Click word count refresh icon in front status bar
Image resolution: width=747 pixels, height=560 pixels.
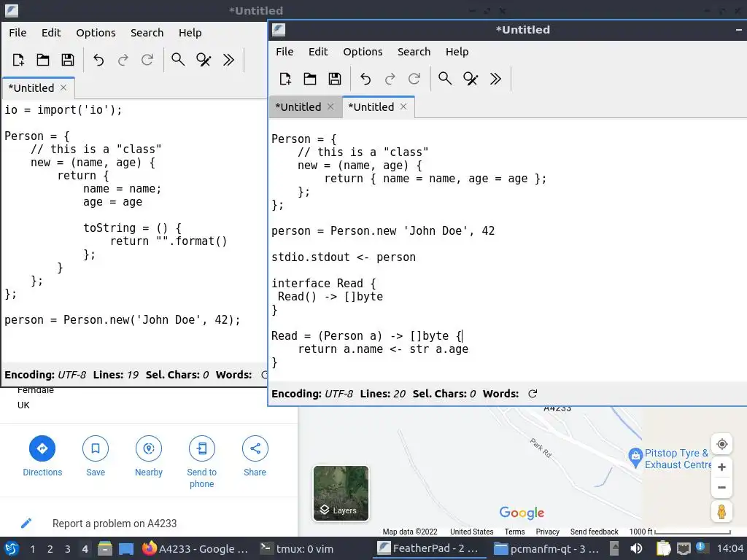(x=533, y=394)
